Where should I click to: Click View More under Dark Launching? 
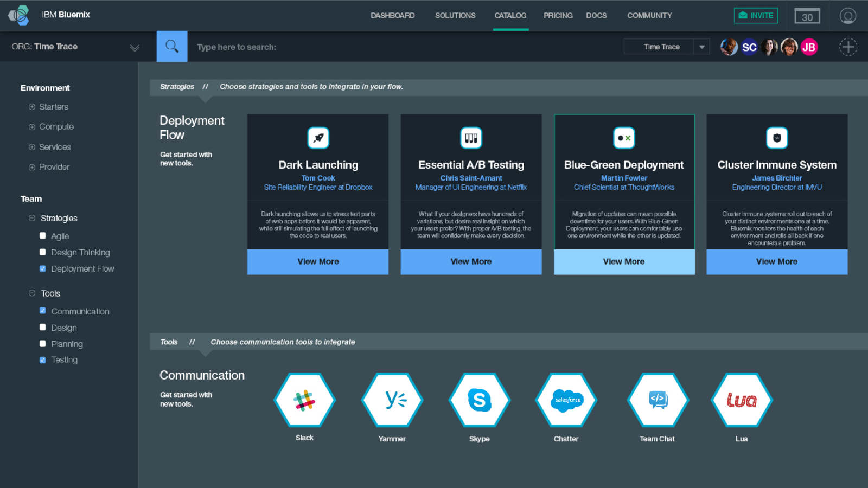(318, 261)
